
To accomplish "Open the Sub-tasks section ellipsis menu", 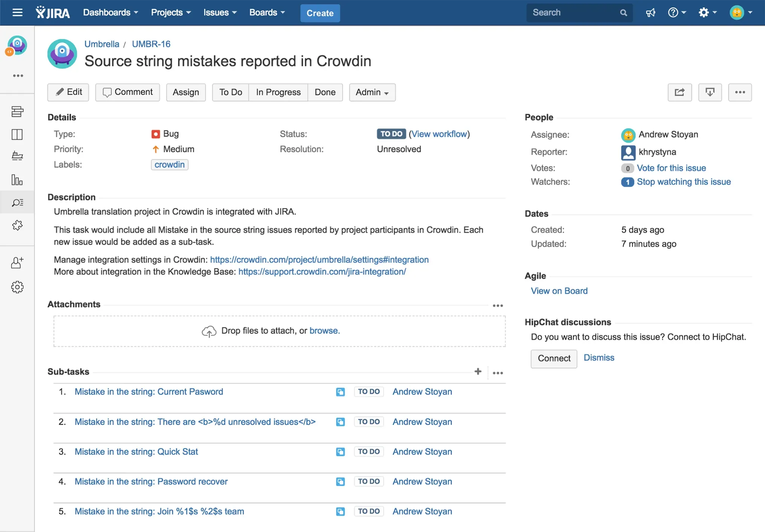I will 498,373.
